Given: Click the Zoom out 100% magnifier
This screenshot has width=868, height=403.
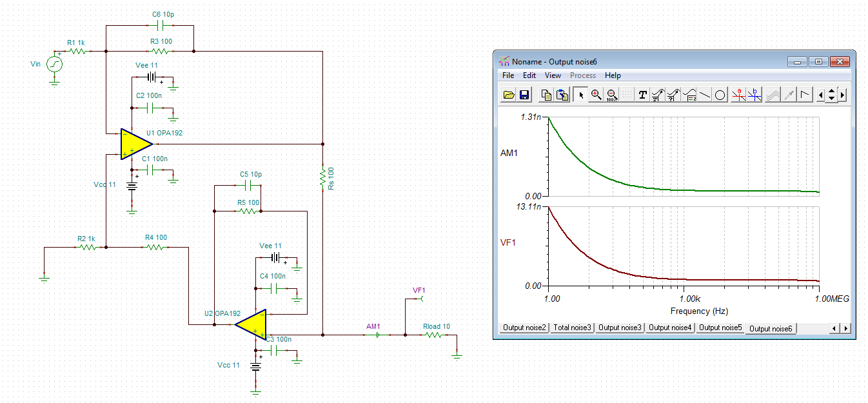Looking at the screenshot, I should (x=612, y=95).
